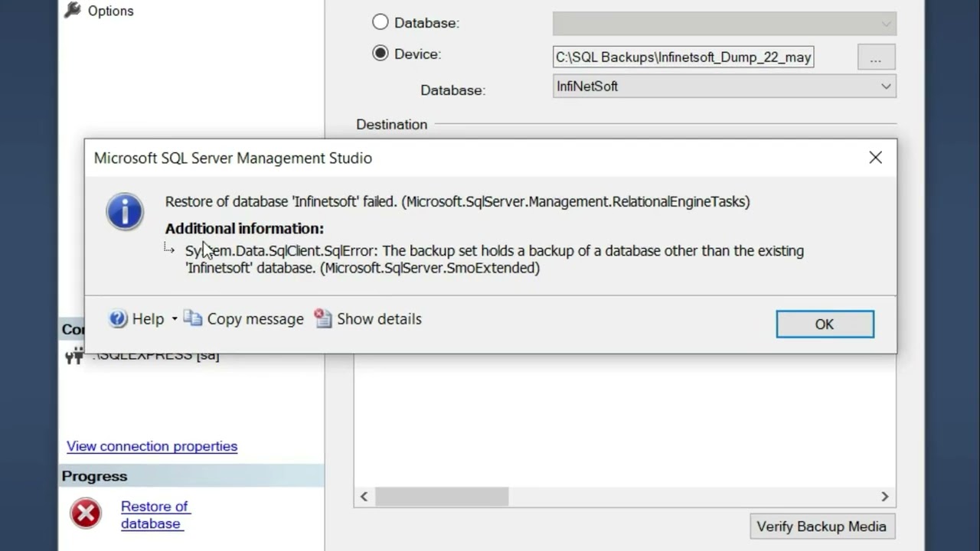Select the Database source radio button

pos(381,22)
